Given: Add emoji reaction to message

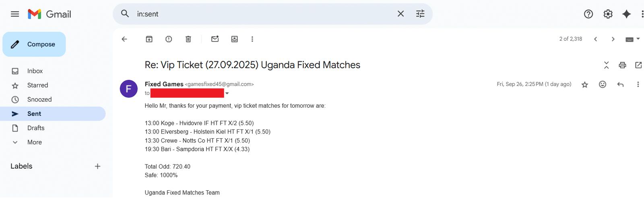Looking at the screenshot, I should tap(603, 84).
